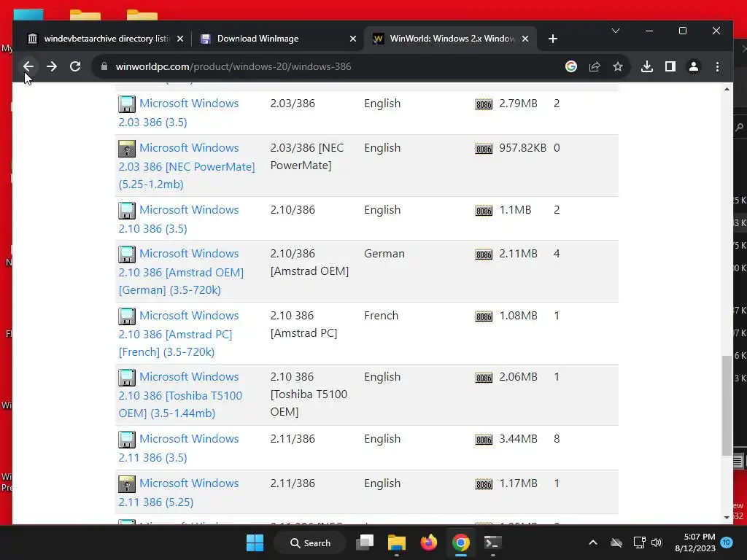Switch to Chrome on the taskbar

[x=461, y=542]
